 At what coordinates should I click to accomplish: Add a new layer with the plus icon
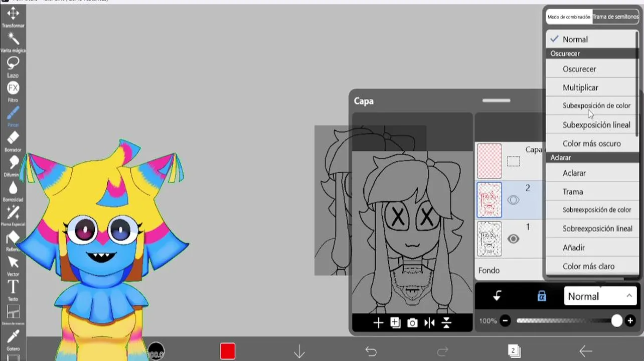coord(378,323)
